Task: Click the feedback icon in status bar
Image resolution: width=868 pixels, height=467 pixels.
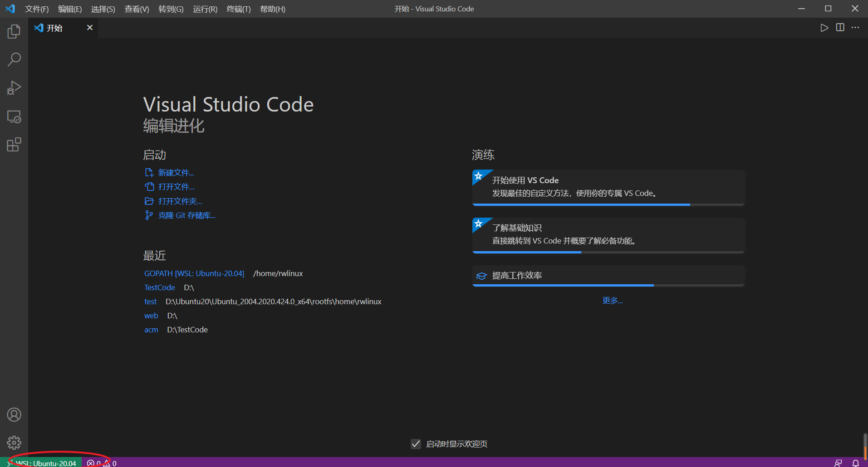Action: point(838,463)
